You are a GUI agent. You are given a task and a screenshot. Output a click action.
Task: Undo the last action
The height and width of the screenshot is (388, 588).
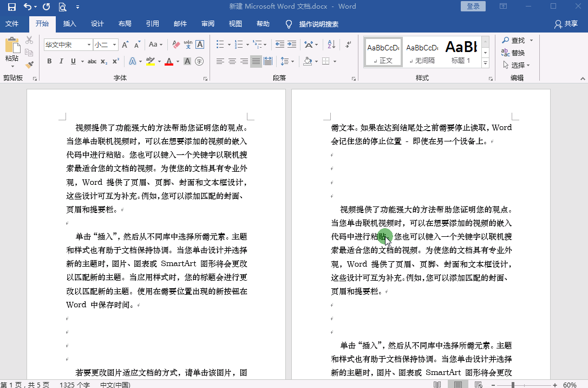(x=28, y=7)
